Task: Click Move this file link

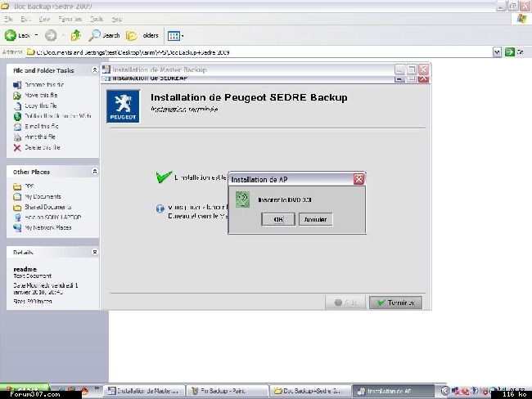Action: coord(41,96)
